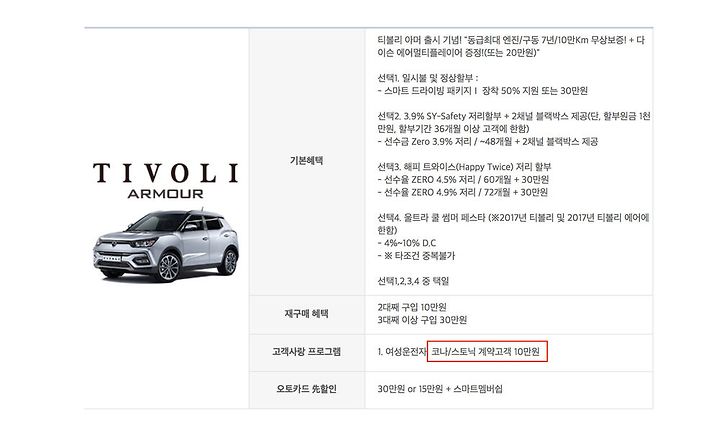The image size is (720, 433).
Task: Click the 1. 여성운전자 text
Action: (x=402, y=352)
